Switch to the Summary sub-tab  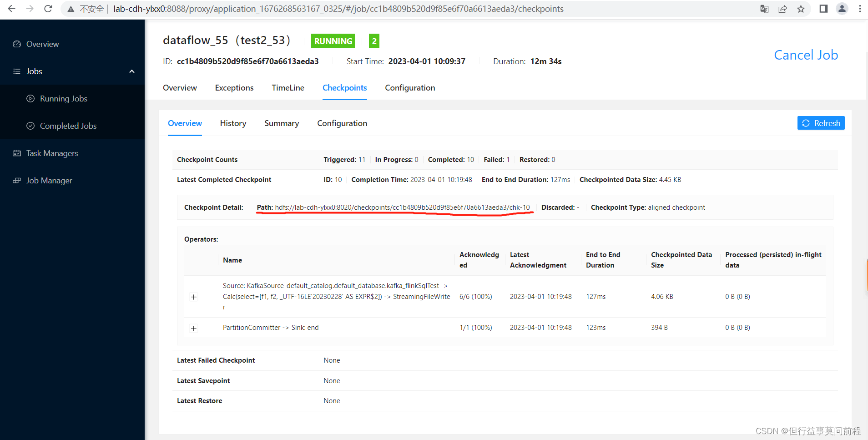tap(282, 123)
